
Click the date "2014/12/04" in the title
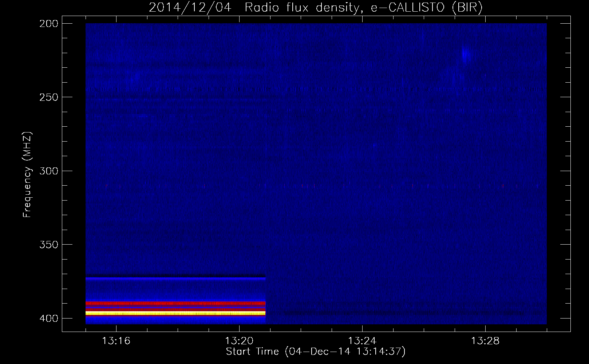pyautogui.click(x=190, y=8)
